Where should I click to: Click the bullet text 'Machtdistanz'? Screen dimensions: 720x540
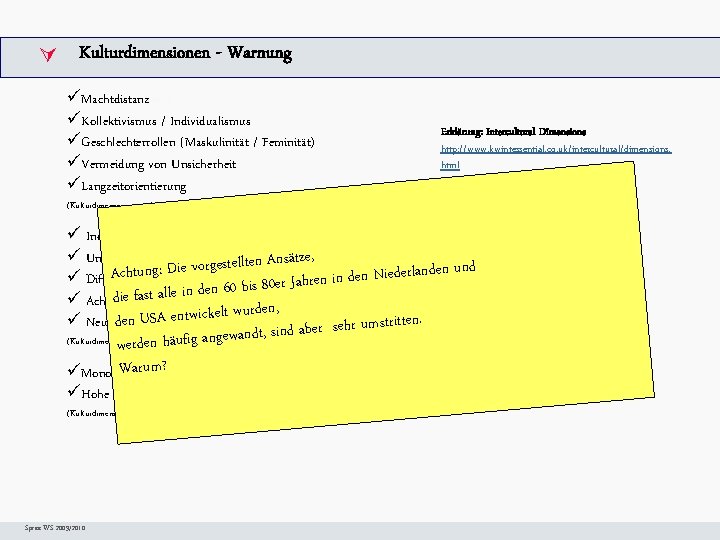click(x=115, y=99)
